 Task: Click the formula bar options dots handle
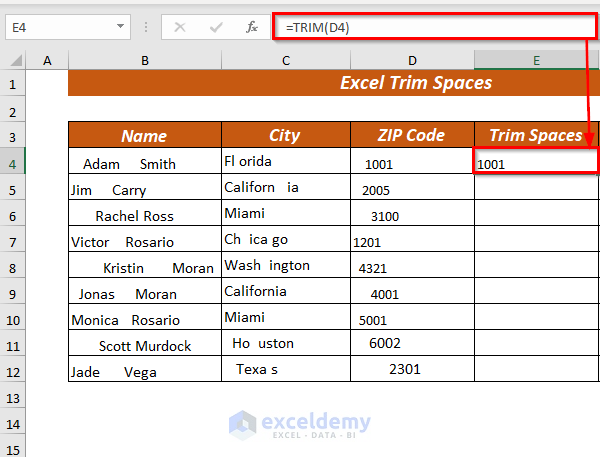pyautogui.click(x=146, y=27)
